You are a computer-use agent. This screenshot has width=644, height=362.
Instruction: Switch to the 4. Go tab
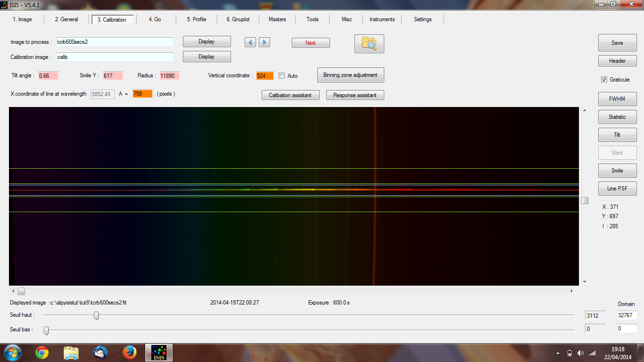tap(155, 19)
